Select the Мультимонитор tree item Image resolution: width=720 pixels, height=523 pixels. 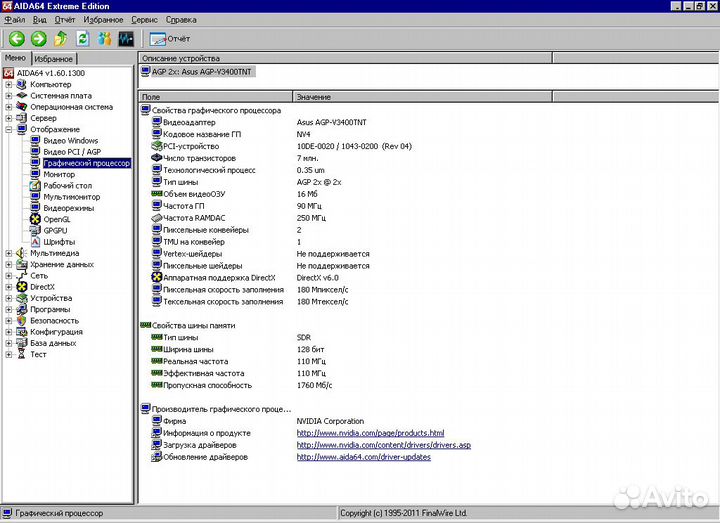pyautogui.click(x=72, y=197)
